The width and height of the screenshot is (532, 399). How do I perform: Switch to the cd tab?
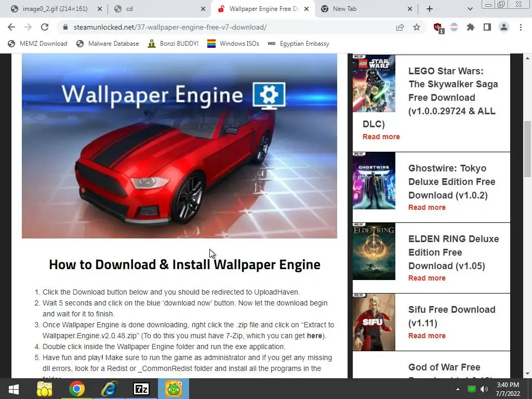[x=159, y=9]
